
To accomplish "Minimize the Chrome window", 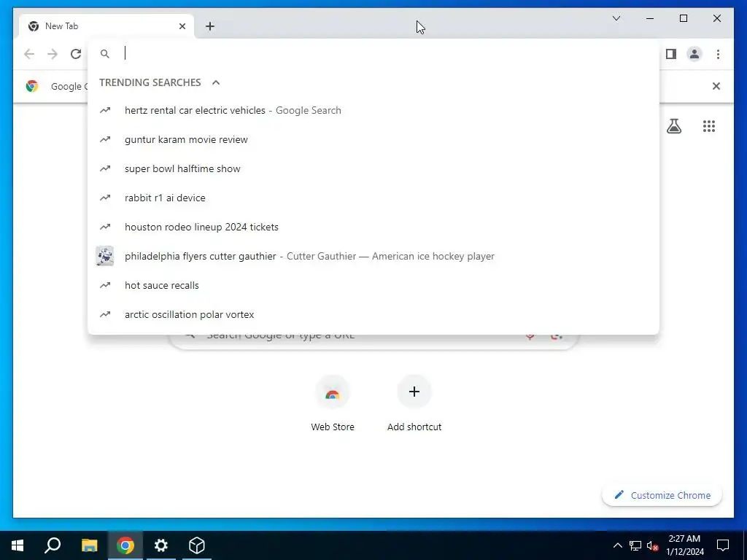I will pos(650,18).
